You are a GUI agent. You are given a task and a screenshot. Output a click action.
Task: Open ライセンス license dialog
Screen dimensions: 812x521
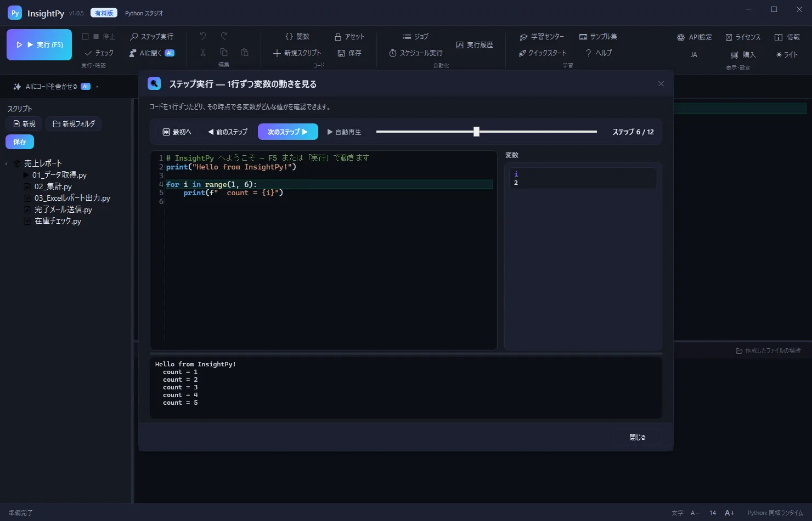743,37
